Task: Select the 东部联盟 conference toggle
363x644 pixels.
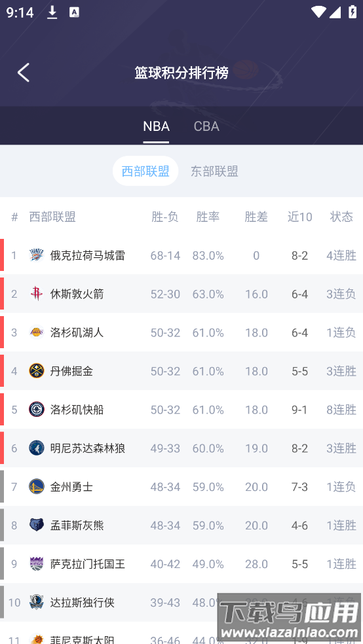Action: pos(214,171)
